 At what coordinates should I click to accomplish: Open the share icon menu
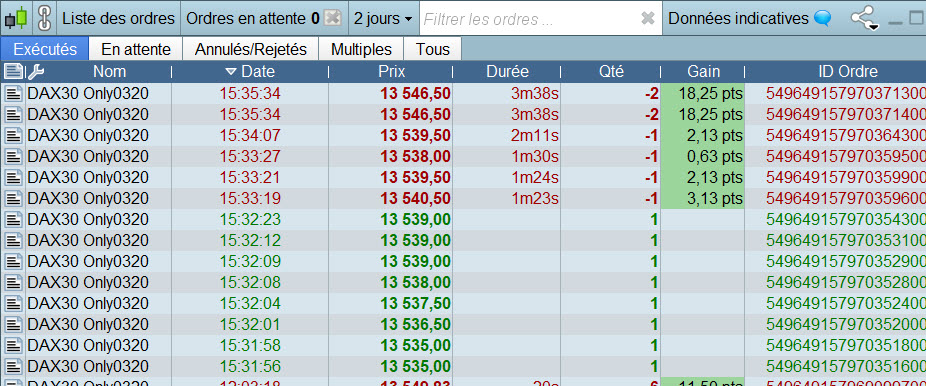click(863, 18)
